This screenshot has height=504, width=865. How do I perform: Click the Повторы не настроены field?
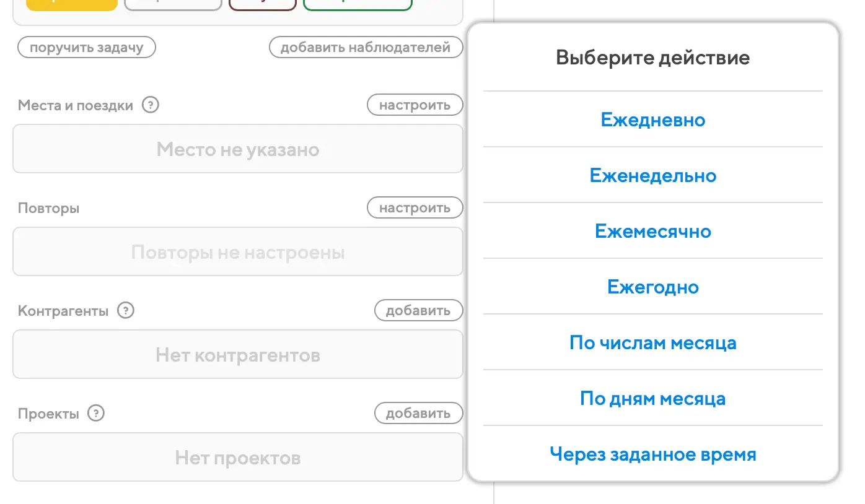pos(237,252)
